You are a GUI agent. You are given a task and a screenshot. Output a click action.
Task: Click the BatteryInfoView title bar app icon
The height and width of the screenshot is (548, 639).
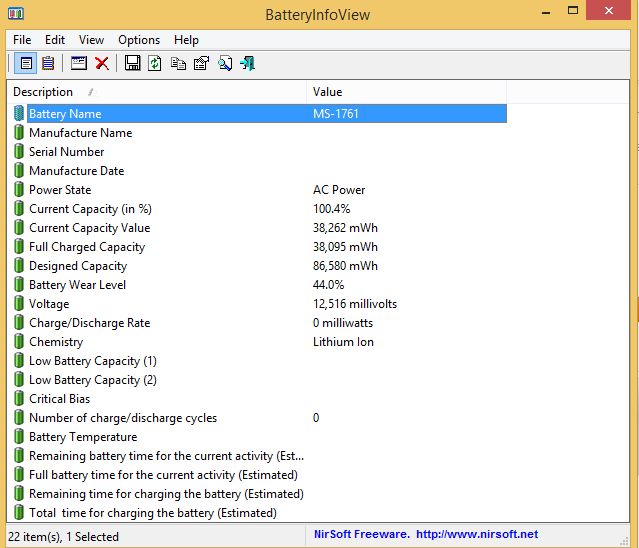(17, 13)
